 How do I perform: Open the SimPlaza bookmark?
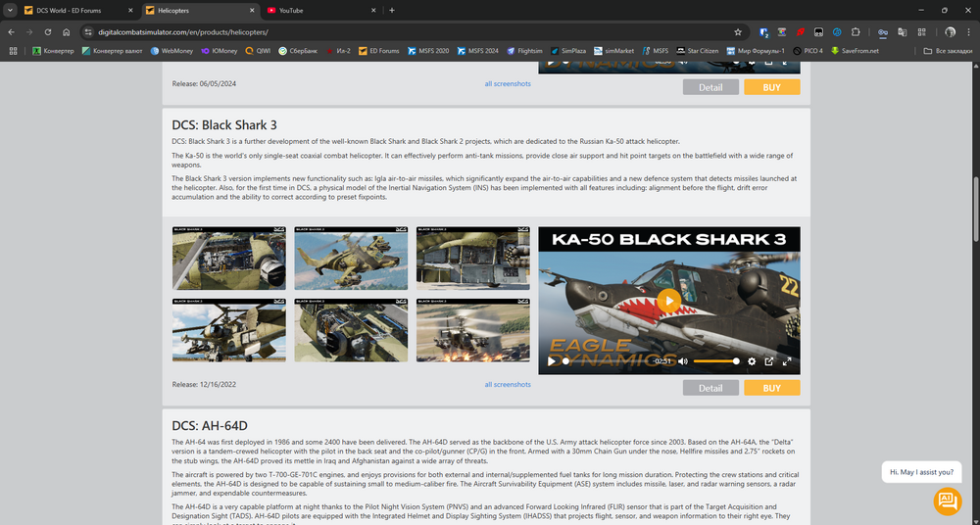pyautogui.click(x=568, y=51)
